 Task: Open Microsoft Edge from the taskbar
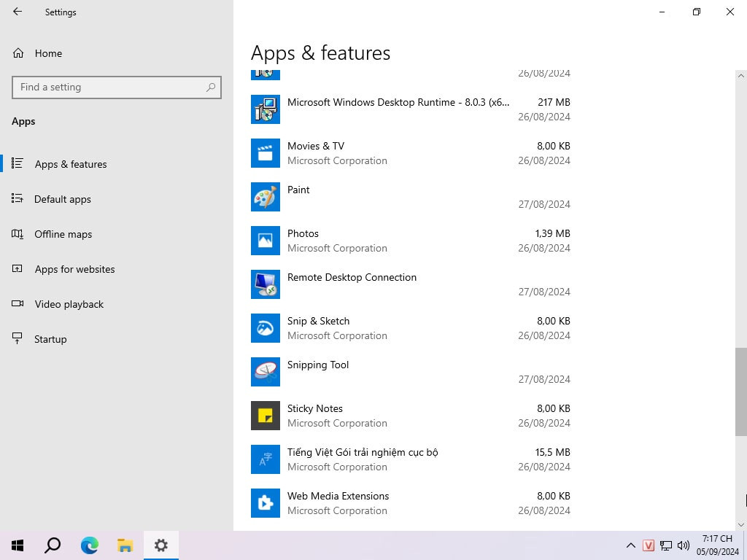click(x=89, y=545)
